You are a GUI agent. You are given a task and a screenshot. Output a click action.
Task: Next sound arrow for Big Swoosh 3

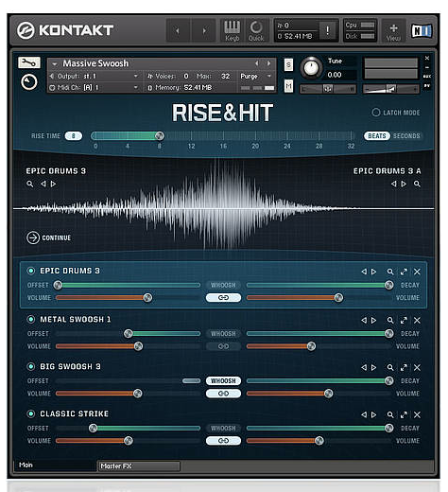click(374, 367)
